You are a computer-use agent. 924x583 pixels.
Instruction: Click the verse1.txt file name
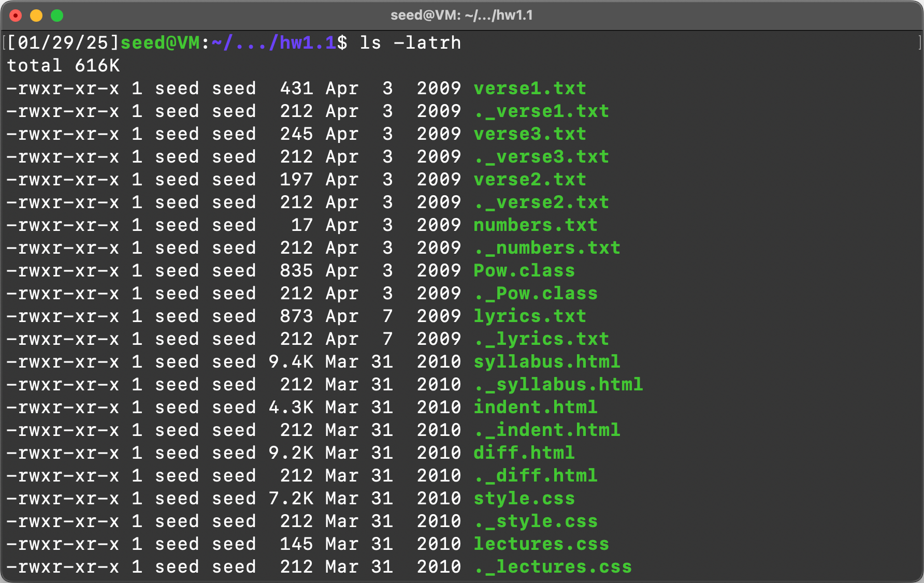click(x=529, y=88)
